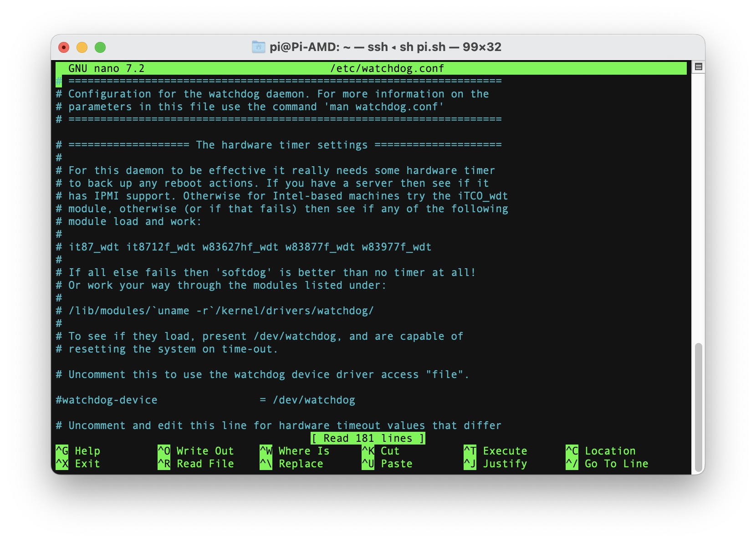Image resolution: width=756 pixels, height=542 pixels.
Task: Cut the current line using ^K Cut
Action: 383,451
